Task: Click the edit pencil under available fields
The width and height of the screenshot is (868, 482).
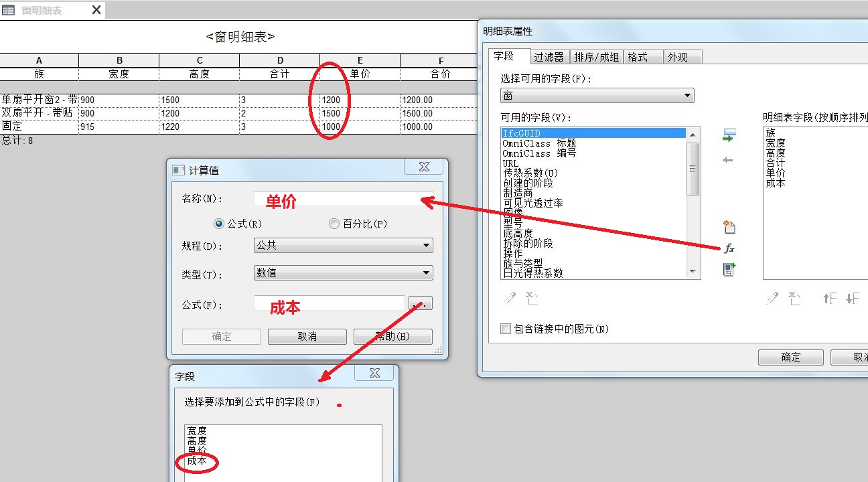Action: click(x=510, y=298)
